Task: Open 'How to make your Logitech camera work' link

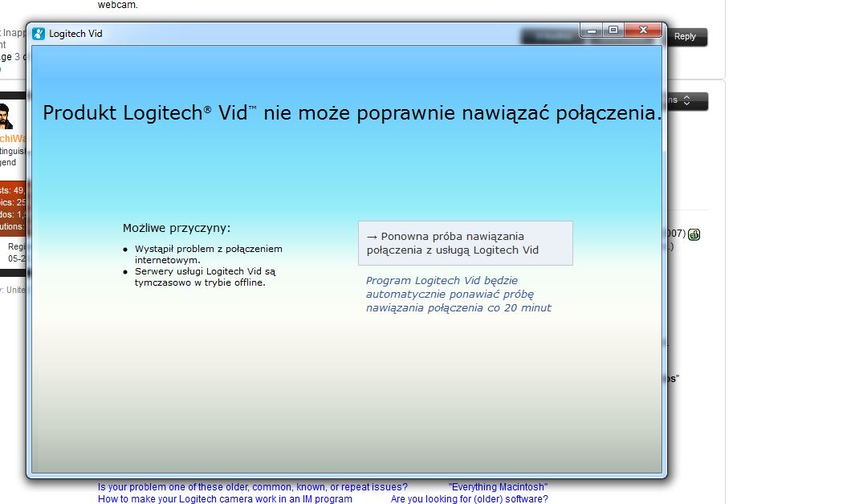Action: 225,499
